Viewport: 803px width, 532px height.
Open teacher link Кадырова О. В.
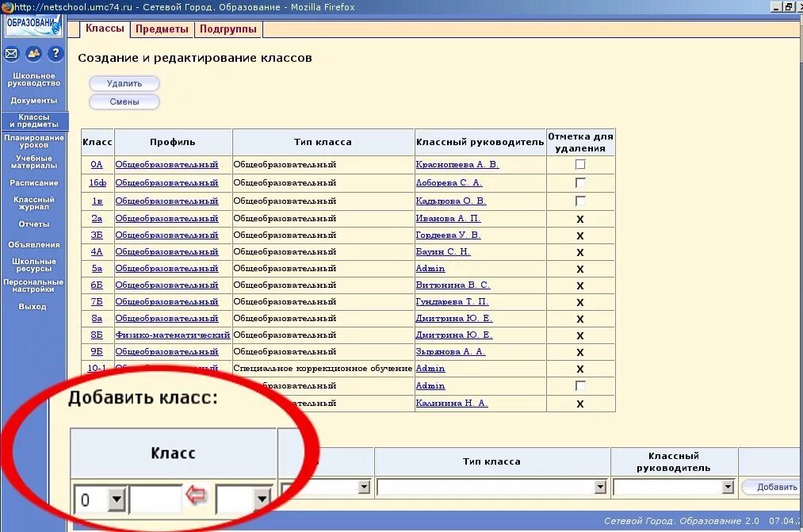451,201
